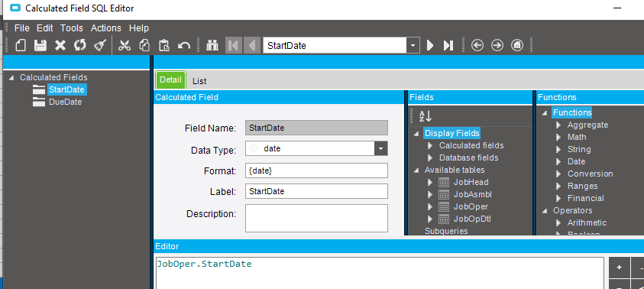Expand the Ranges functions group
The width and height of the screenshot is (644, 289).
[558, 187]
